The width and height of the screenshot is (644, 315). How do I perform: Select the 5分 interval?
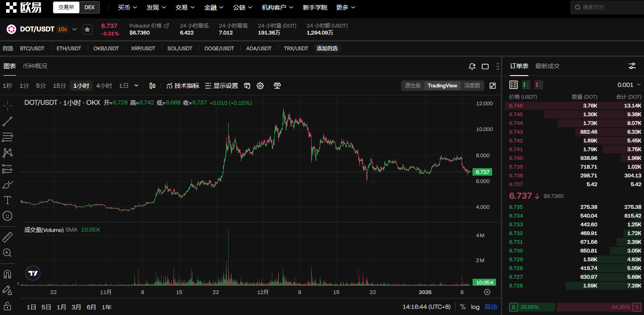(41, 86)
